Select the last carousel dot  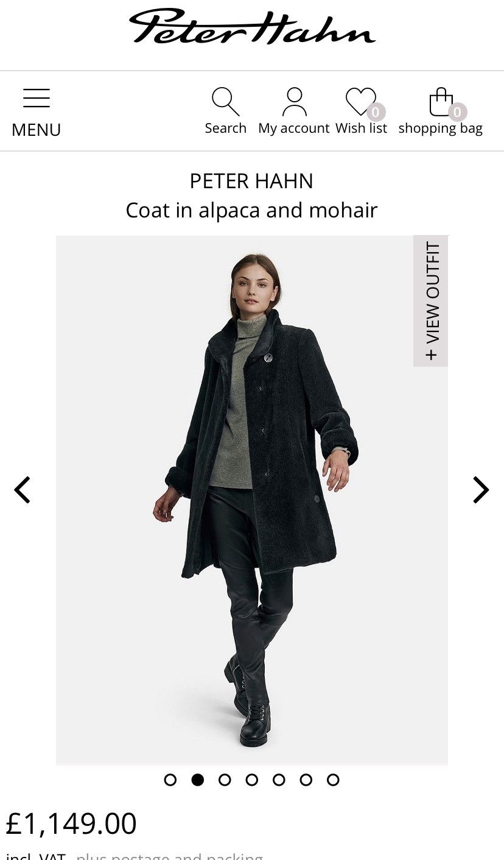click(333, 780)
